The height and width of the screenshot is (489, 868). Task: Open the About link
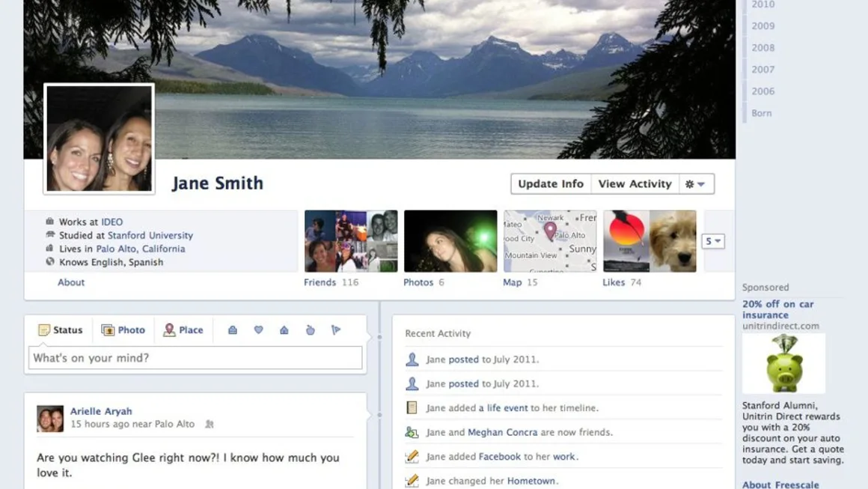71,282
